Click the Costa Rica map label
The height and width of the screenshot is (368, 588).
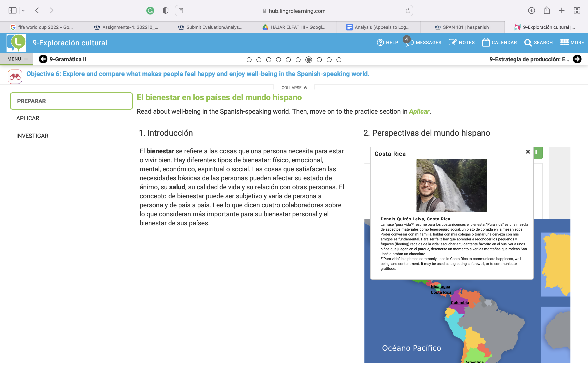coord(441,292)
